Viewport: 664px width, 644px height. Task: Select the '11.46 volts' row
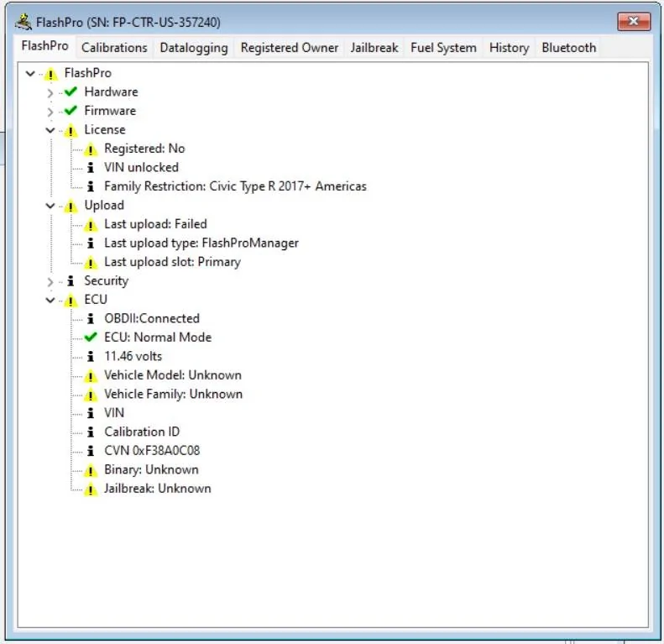pyautogui.click(x=133, y=356)
